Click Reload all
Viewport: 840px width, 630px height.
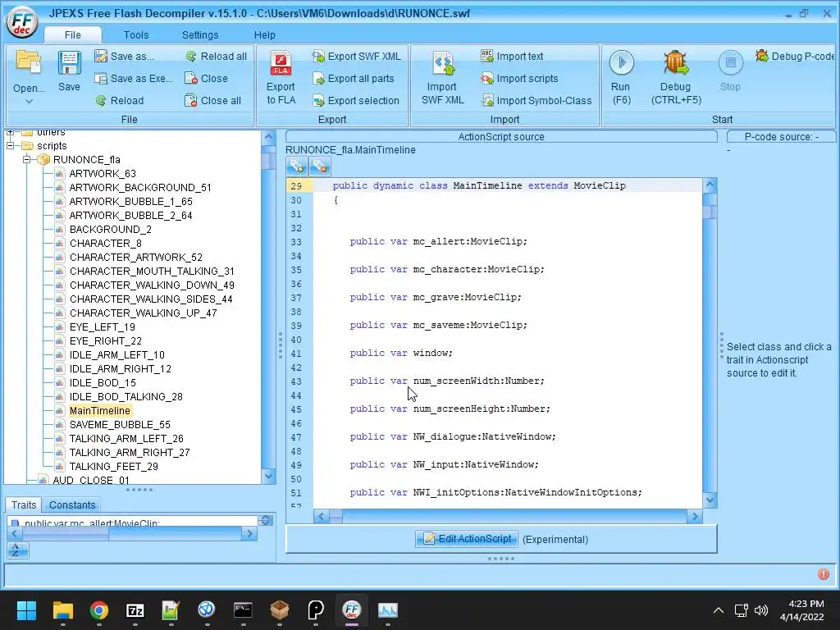[x=217, y=57]
